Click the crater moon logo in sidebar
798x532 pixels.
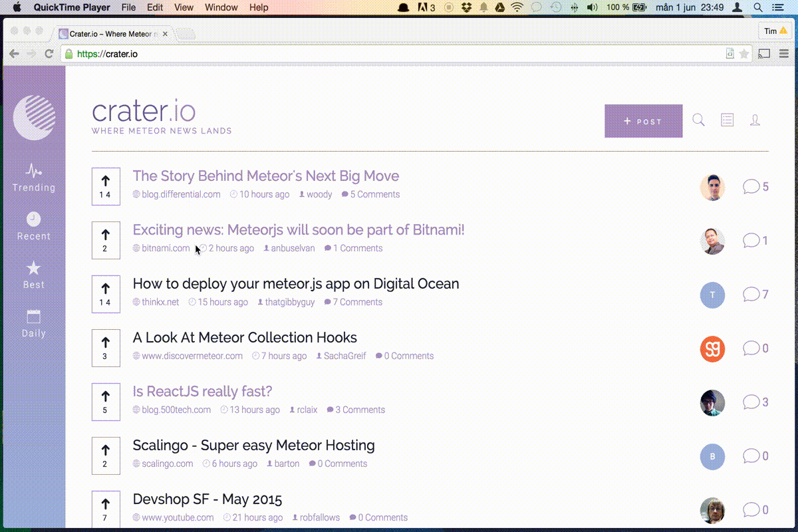[35, 117]
